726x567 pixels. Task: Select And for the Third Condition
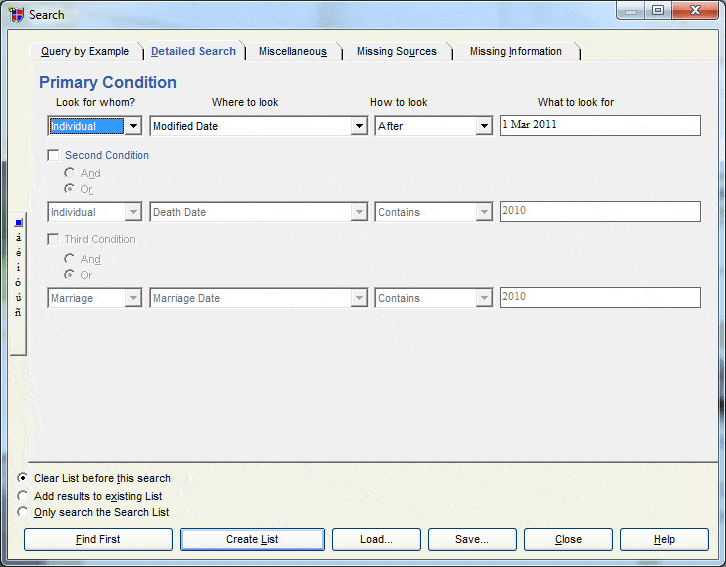coord(69,259)
